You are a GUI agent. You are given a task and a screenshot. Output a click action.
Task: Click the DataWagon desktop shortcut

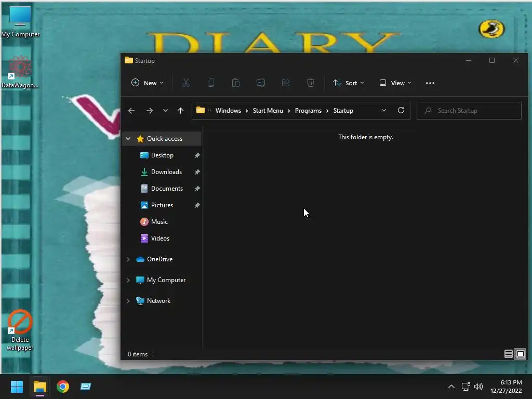pyautogui.click(x=20, y=72)
